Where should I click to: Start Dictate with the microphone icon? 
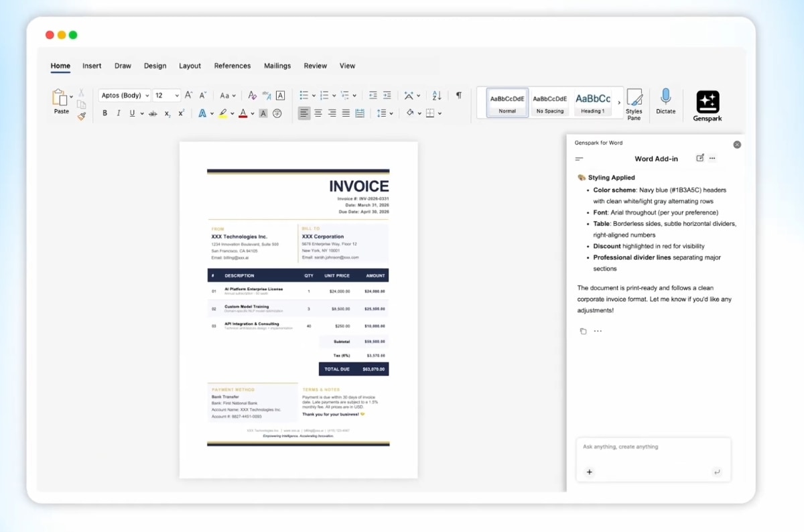pyautogui.click(x=665, y=101)
